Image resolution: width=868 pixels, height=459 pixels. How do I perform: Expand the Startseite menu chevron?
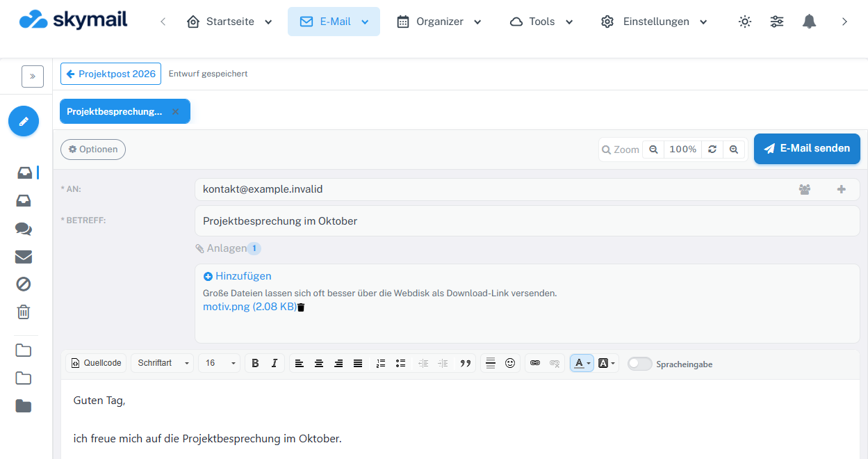268,22
